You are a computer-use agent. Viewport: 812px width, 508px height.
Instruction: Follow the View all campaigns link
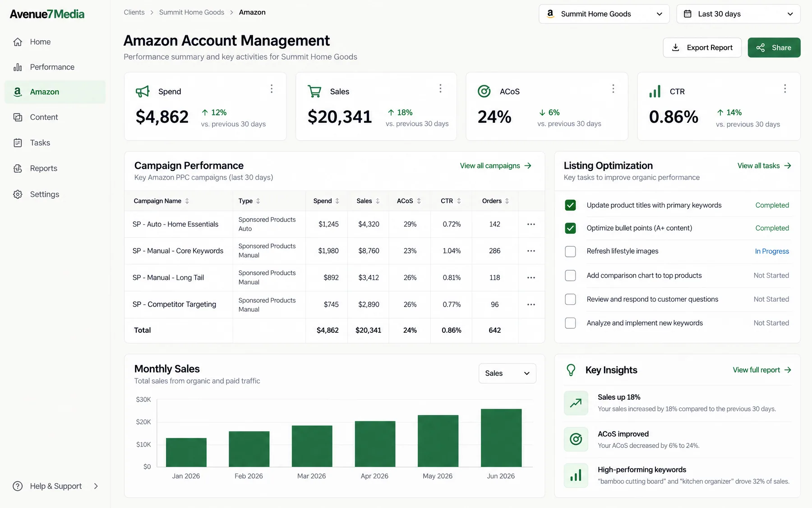coord(496,166)
